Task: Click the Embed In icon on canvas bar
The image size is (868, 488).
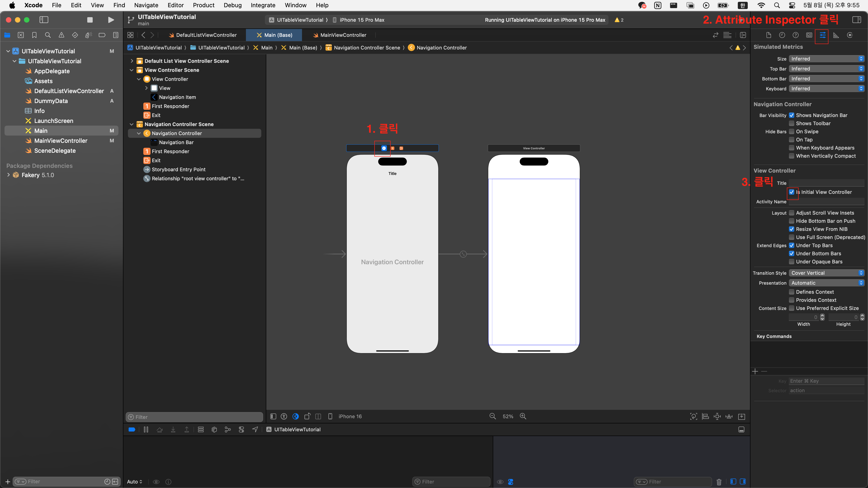Action: click(x=742, y=416)
